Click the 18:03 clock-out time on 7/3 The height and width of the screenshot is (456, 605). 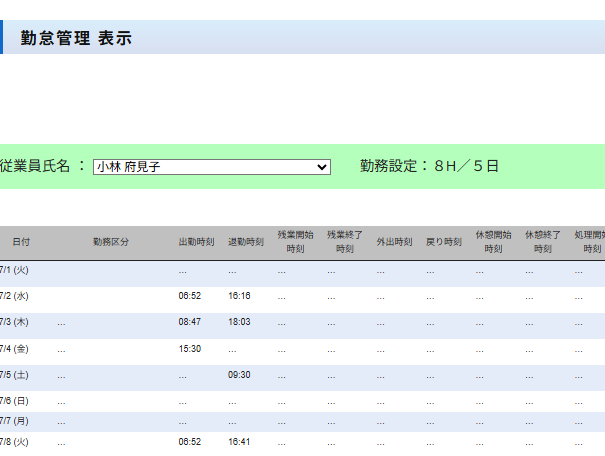[239, 322]
